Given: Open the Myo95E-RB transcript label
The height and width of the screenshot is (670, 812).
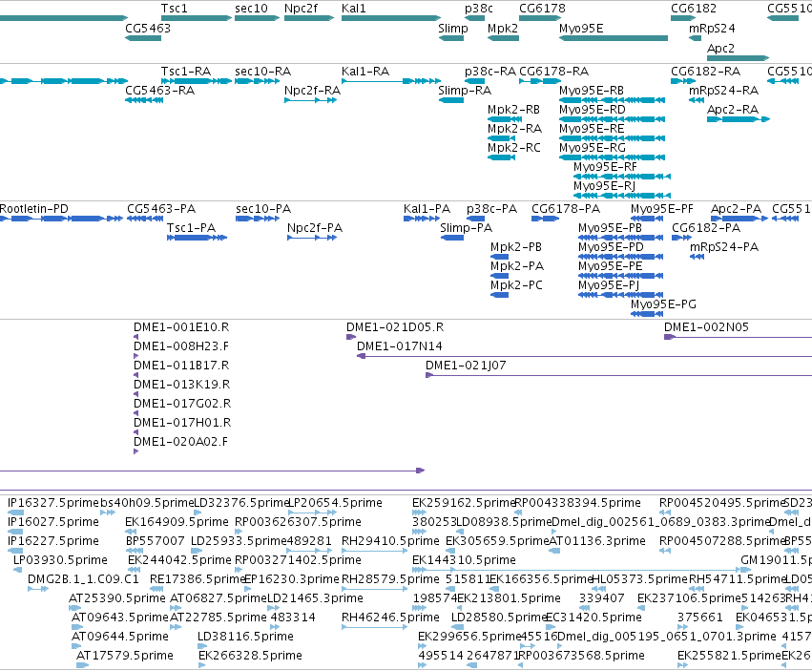Looking at the screenshot, I should tap(592, 91).
